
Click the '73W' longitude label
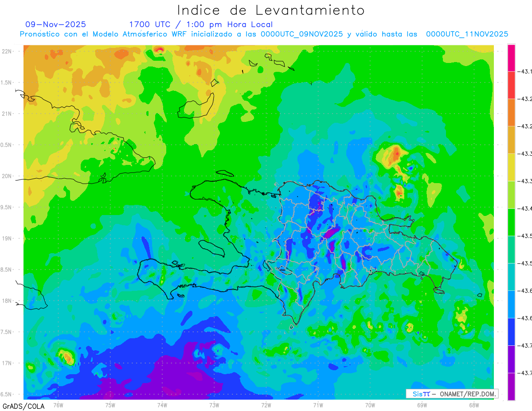(x=214, y=404)
